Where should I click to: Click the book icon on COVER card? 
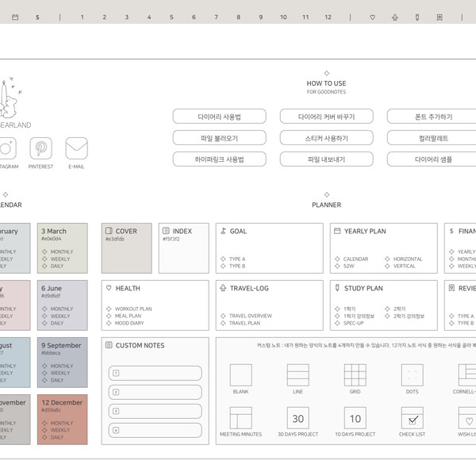[x=109, y=231]
